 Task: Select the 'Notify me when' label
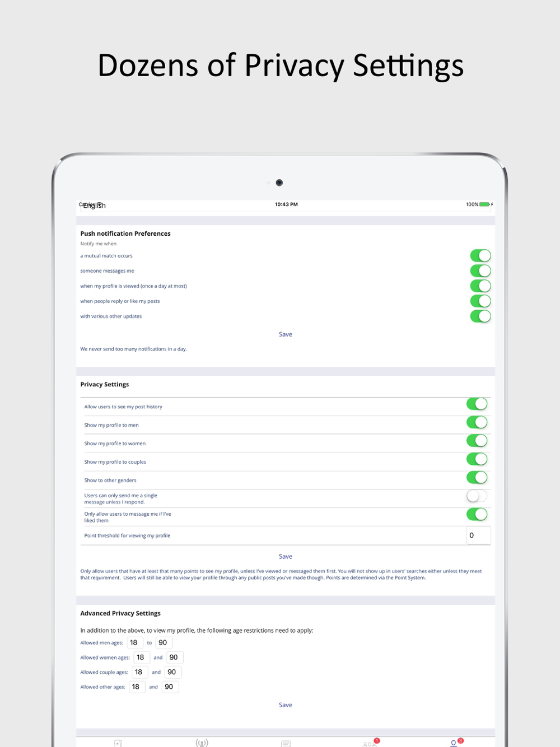(x=99, y=244)
